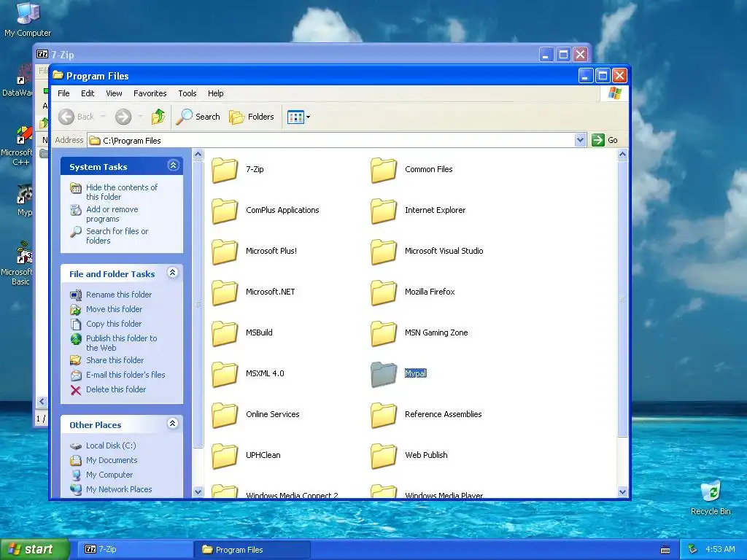Click the task pane scroll down arrow
747x560 pixels.
click(198, 492)
